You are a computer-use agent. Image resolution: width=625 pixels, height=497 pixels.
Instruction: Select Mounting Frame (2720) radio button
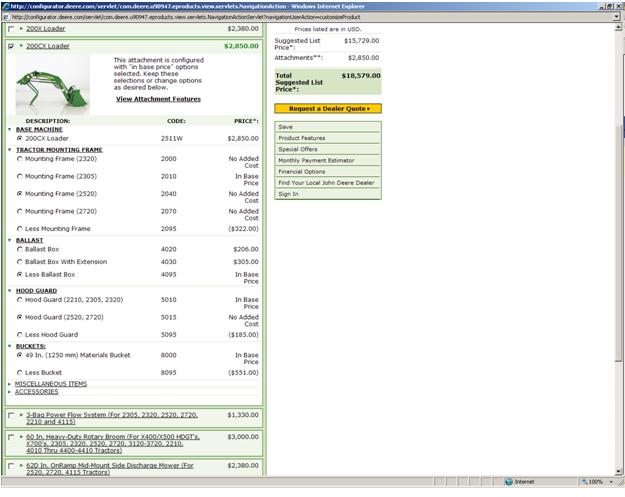pos(20,212)
